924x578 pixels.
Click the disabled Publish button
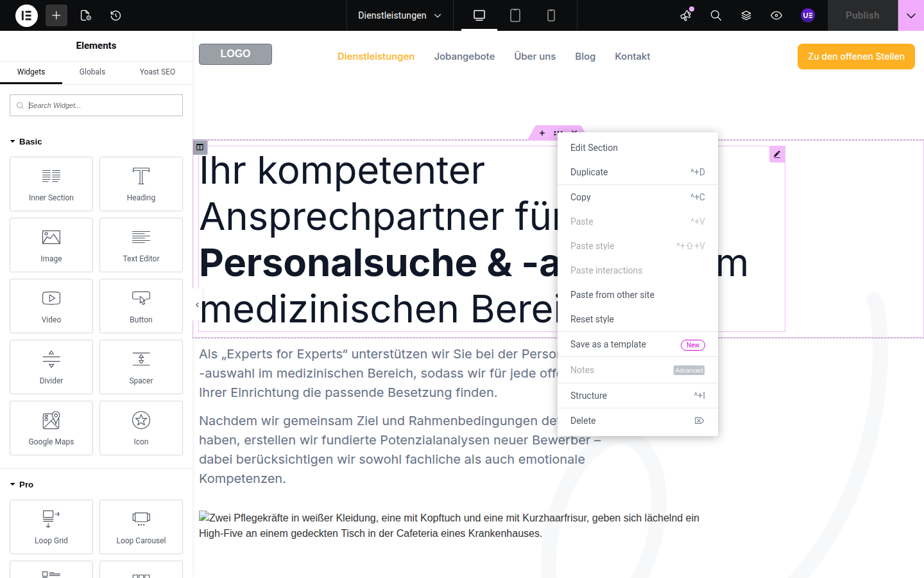tap(862, 15)
